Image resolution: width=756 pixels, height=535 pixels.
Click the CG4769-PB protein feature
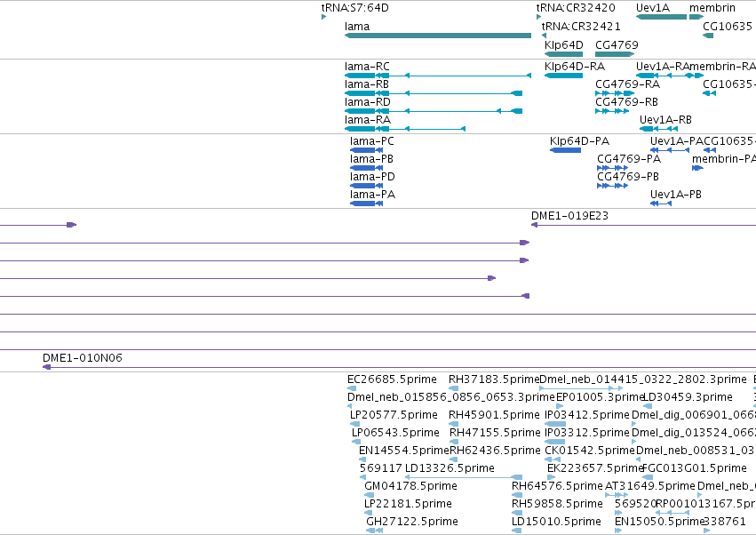612,186
